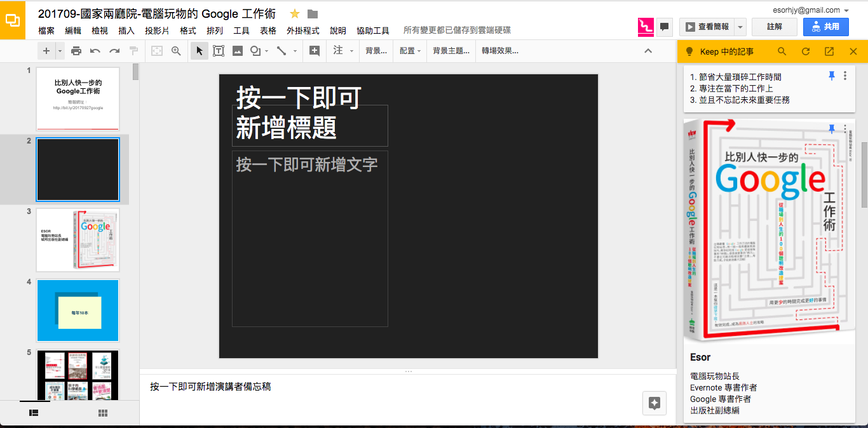Select slide 1 thumbnail
The image size is (868, 428).
(x=78, y=98)
